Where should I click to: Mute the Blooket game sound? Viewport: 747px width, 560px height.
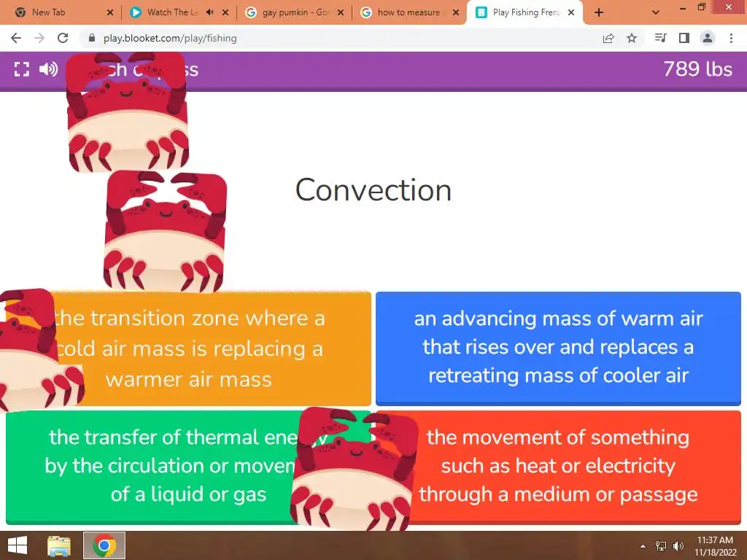[x=48, y=69]
